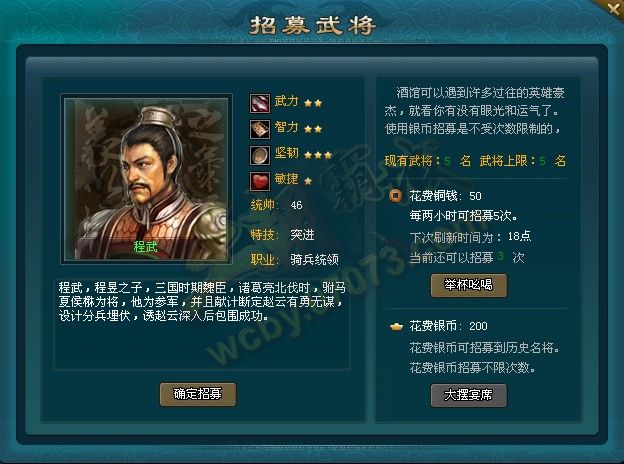Click the copper coin icon beside 花费铜钱
This screenshot has height=464, width=624.
(396, 196)
